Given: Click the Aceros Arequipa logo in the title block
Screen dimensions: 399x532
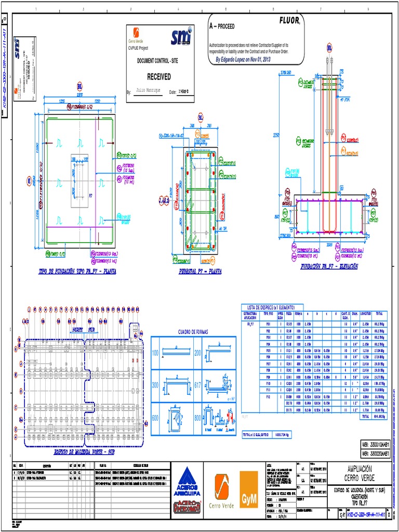Looking at the screenshot, I should [x=187, y=481].
